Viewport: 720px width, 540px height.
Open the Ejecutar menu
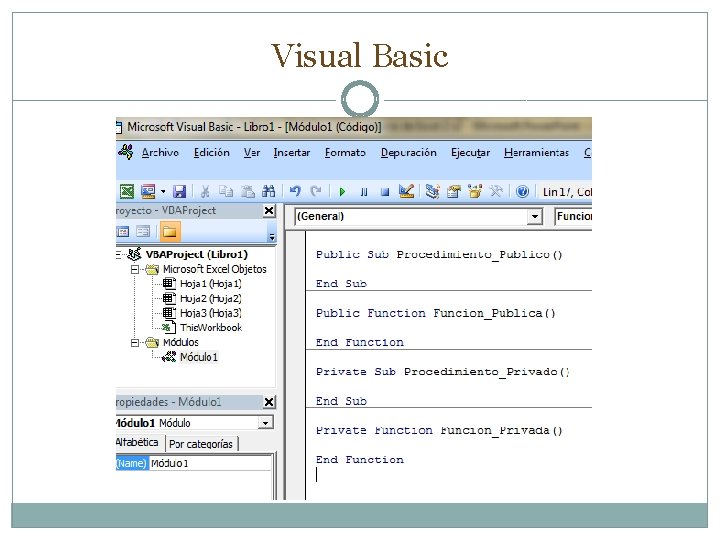(x=470, y=152)
